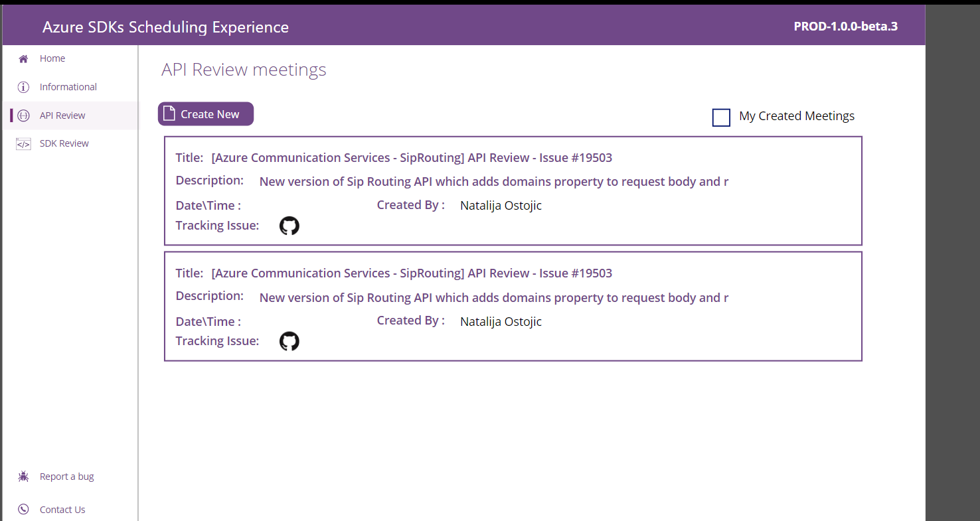980x521 pixels.
Task: Switch to the SDK Review section
Action: pyautogui.click(x=64, y=143)
